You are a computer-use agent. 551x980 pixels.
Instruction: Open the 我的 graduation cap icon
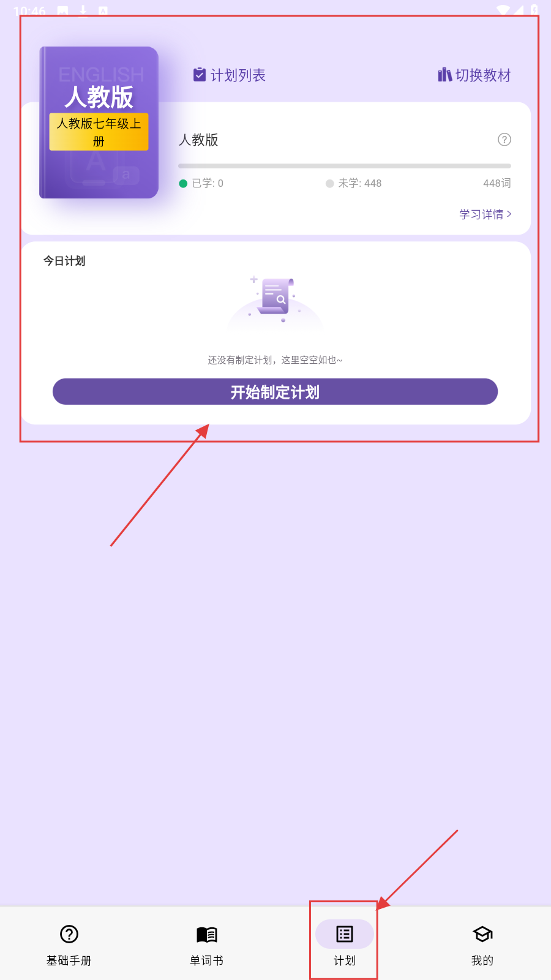tap(482, 934)
